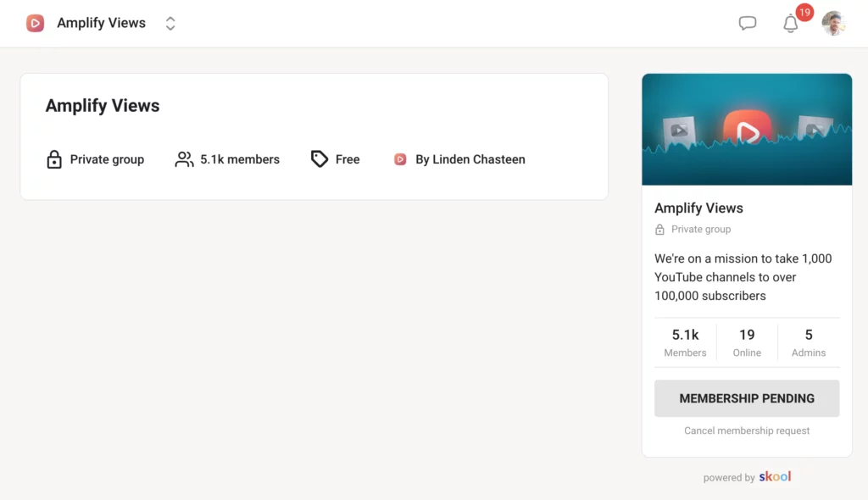The height and width of the screenshot is (500, 868).
Task: Click the Amplify Views sidebar title
Action: 698,208
